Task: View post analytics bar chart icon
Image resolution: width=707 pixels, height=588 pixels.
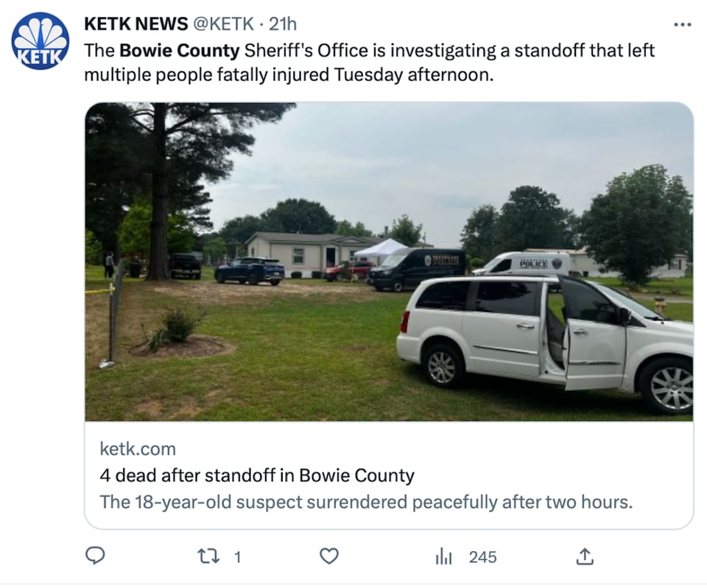Action: pyautogui.click(x=443, y=556)
